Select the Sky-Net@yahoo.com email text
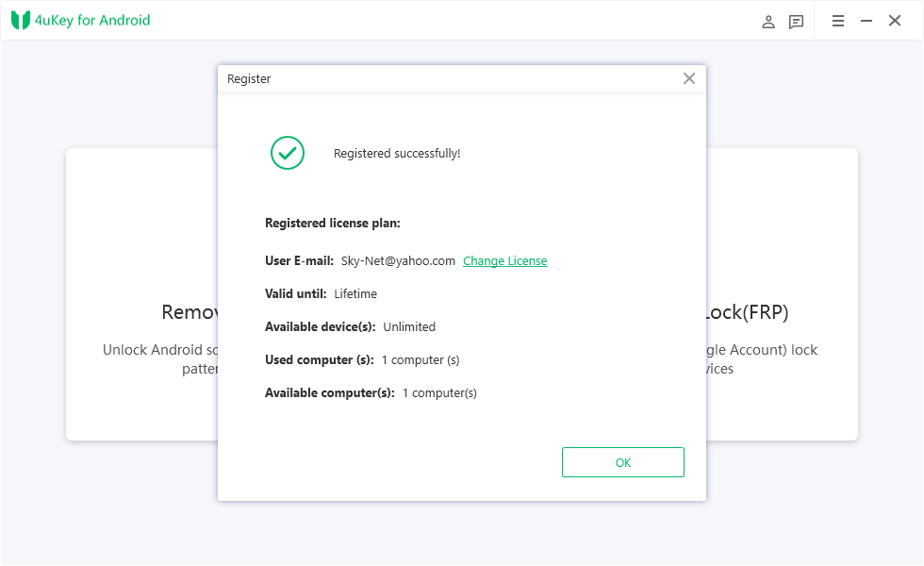 tap(398, 260)
